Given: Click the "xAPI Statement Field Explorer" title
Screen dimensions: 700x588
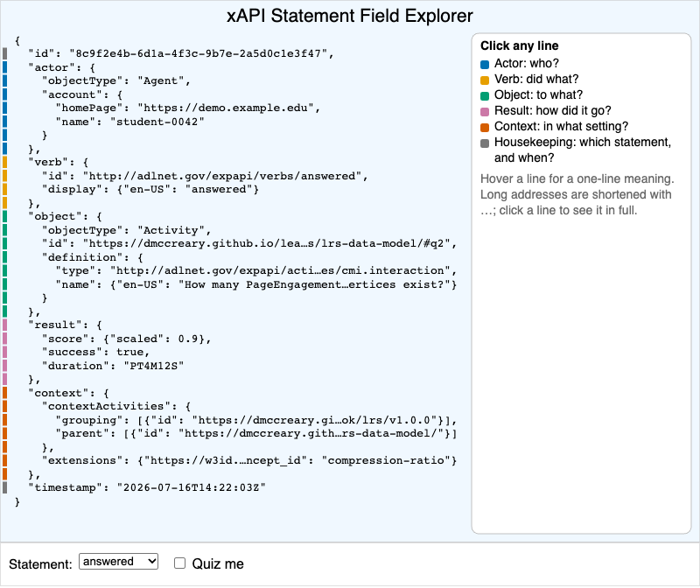Looking at the screenshot, I should (x=349, y=16).
